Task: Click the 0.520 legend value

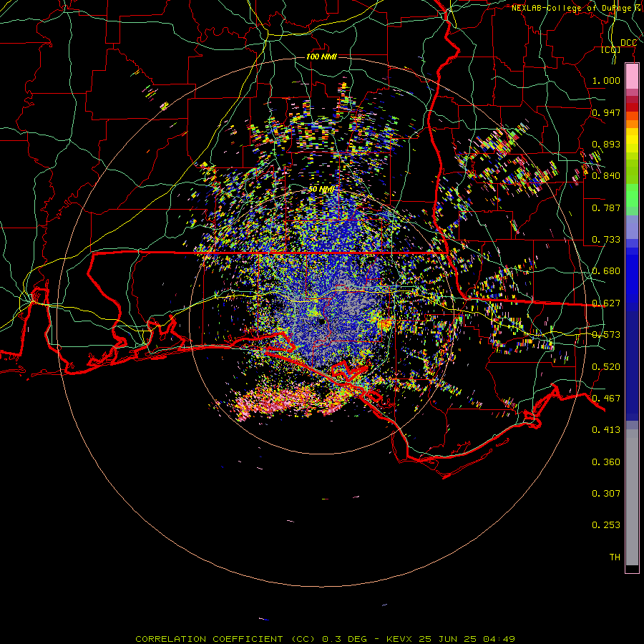Action: click(x=606, y=367)
